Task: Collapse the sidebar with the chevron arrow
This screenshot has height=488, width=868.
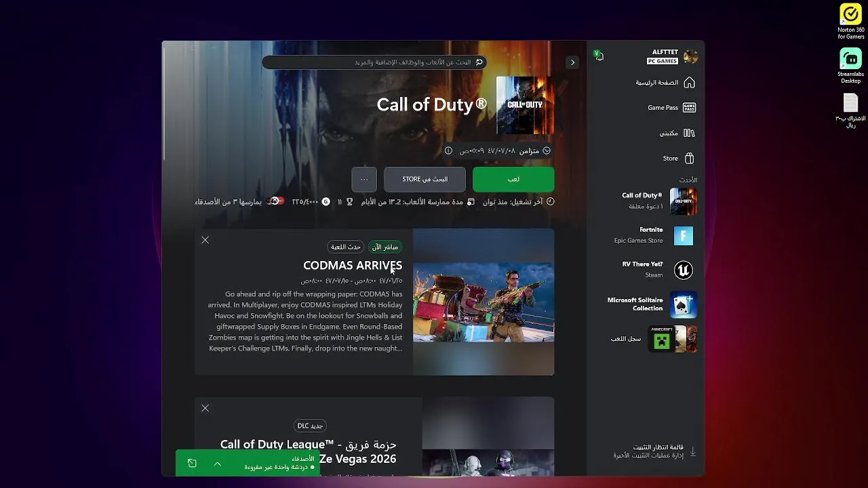Action: click(572, 62)
